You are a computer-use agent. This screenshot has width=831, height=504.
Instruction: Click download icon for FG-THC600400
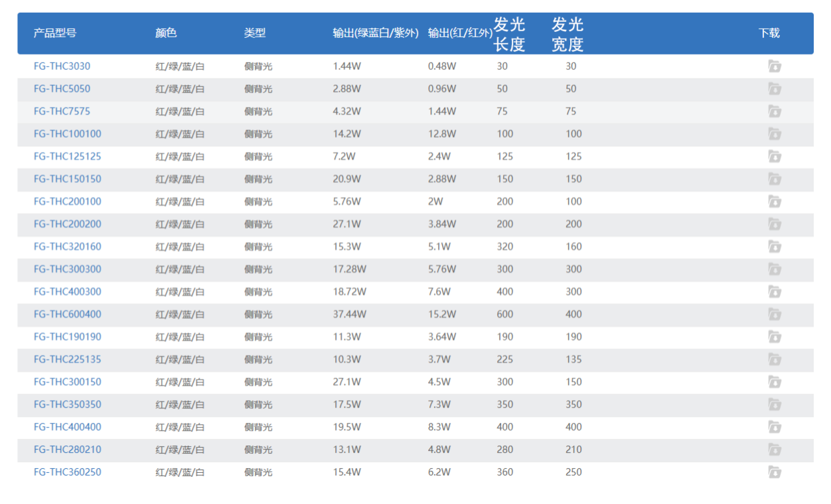[775, 314]
